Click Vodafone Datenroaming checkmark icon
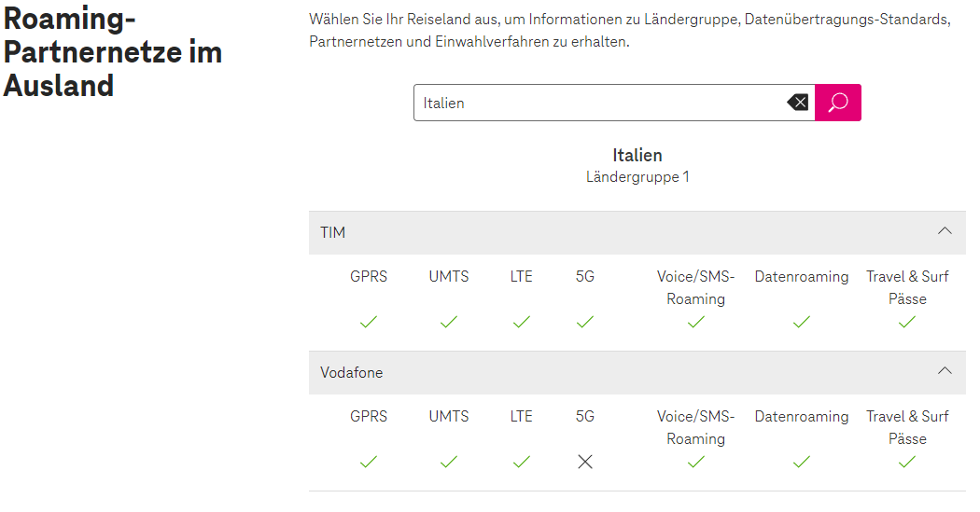980x512 pixels. coord(802,462)
